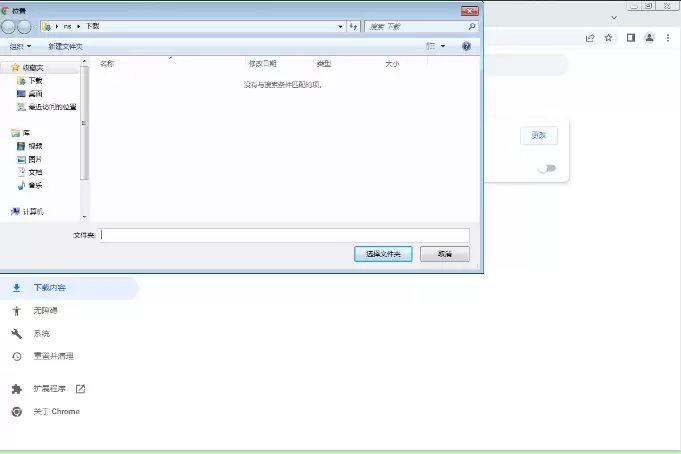The width and height of the screenshot is (681, 454).
Task: Click the navigation pane scroll down arrow
Action: 85,216
